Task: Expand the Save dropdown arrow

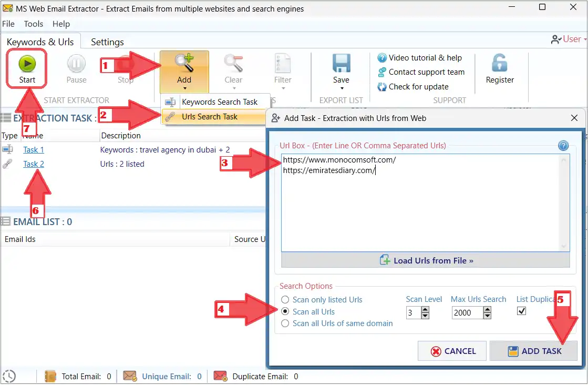Action: 342,88
